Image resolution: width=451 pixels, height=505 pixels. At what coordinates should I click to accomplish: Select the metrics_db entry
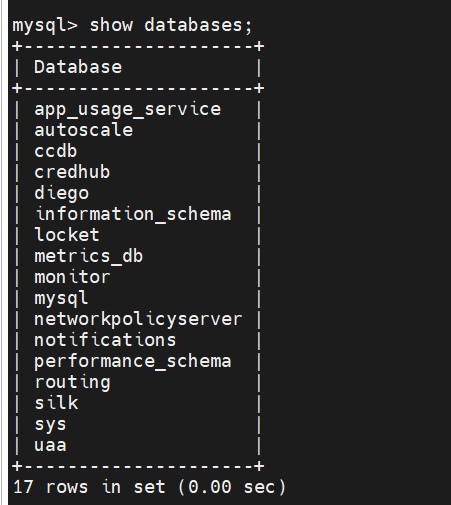(x=89, y=256)
